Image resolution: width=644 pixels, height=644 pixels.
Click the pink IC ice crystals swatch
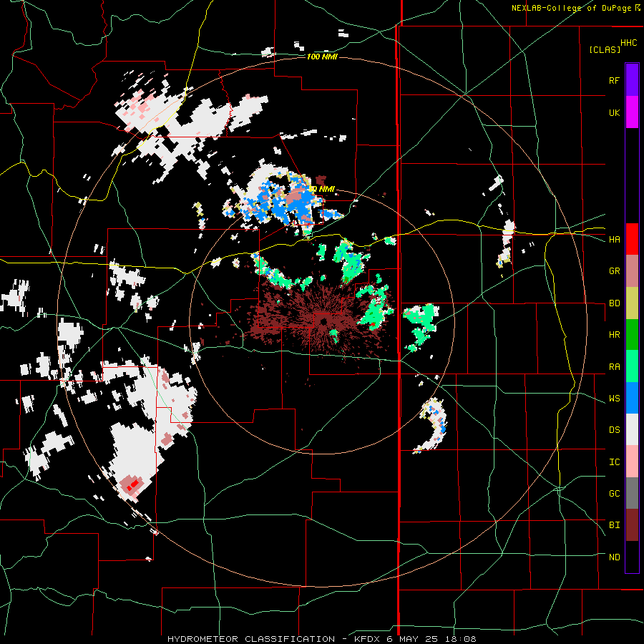point(632,462)
